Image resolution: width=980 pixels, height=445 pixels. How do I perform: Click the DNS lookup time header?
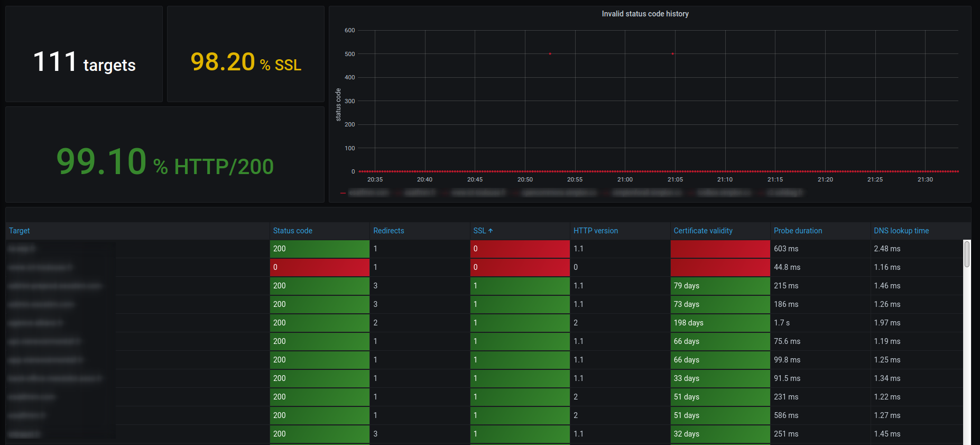(901, 231)
